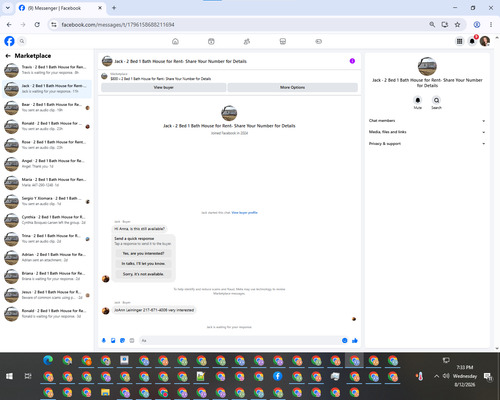Open the install app icon in address bar
This screenshot has height=400, width=500.
[445, 25]
